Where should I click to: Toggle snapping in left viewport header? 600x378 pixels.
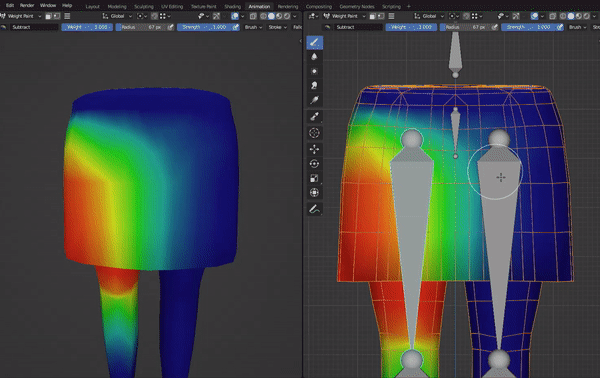[x=155, y=16]
